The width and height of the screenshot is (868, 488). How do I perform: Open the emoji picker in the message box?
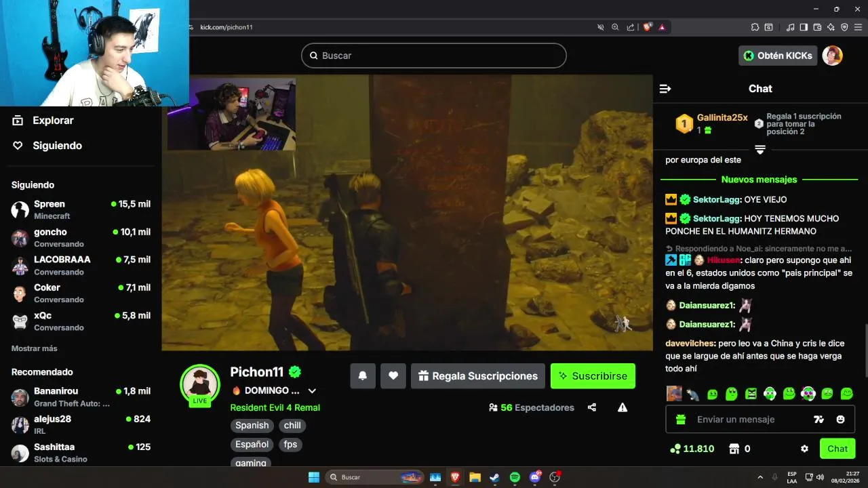841,420
